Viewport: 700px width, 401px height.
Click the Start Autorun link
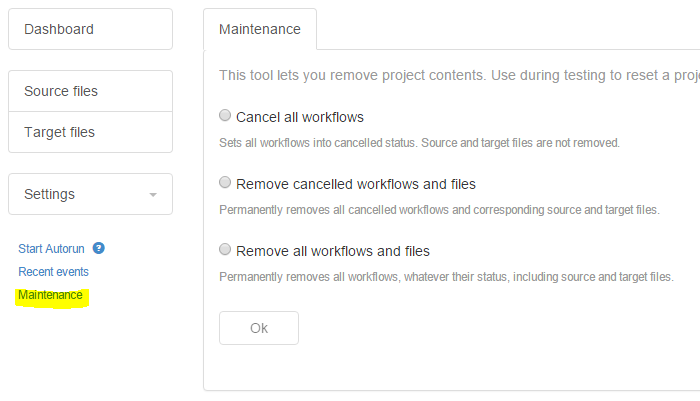pos(51,248)
